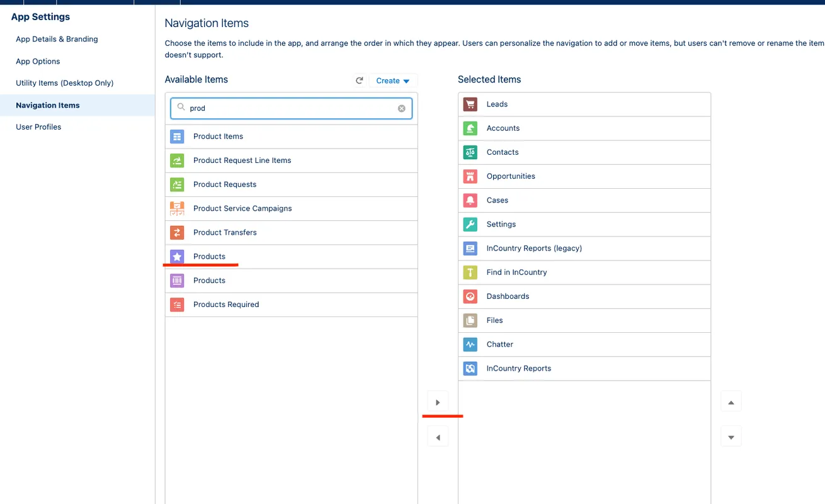Click the Chatter pulse icon
Image resolution: width=825 pixels, height=504 pixels.
[470, 345]
